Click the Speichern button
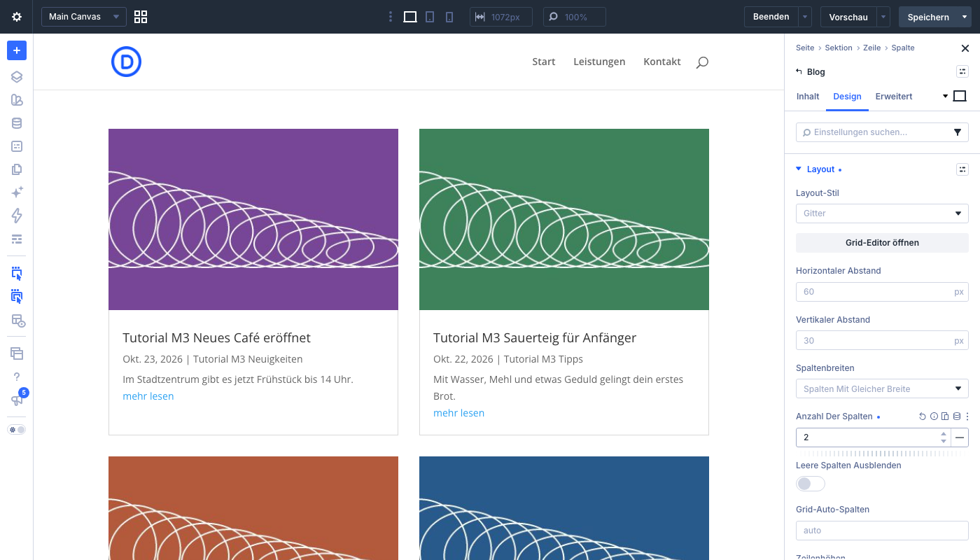The image size is (980, 560). tap(928, 17)
